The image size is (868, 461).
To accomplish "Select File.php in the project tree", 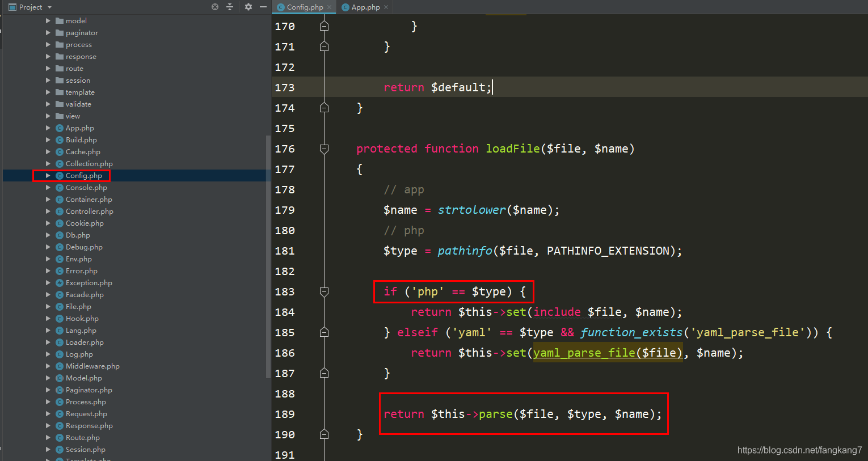I will [x=78, y=307].
